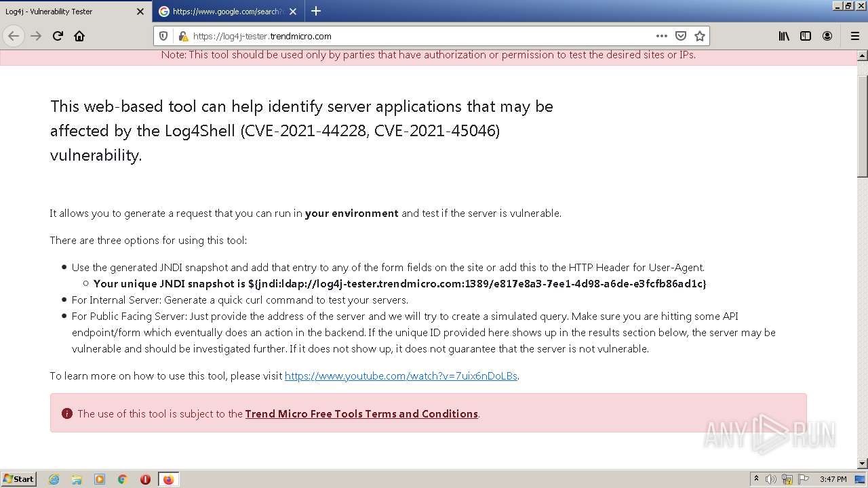Launch Chrome from taskbar
Viewport: 868px width, 488px height.
point(123,479)
